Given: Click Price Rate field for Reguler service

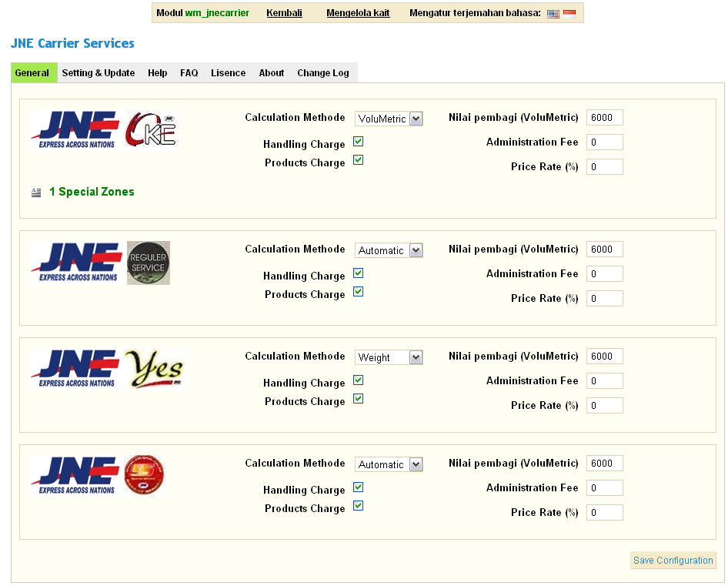Looking at the screenshot, I should [605, 298].
